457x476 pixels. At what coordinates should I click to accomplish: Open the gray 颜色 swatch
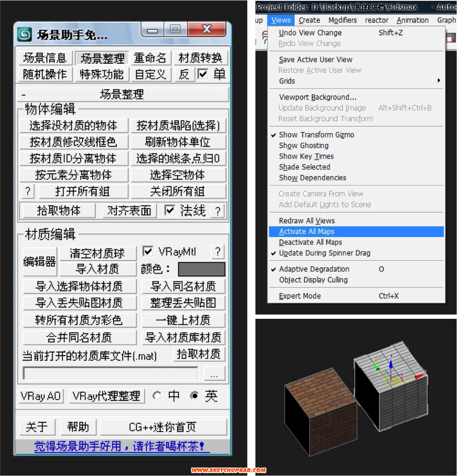(x=202, y=269)
